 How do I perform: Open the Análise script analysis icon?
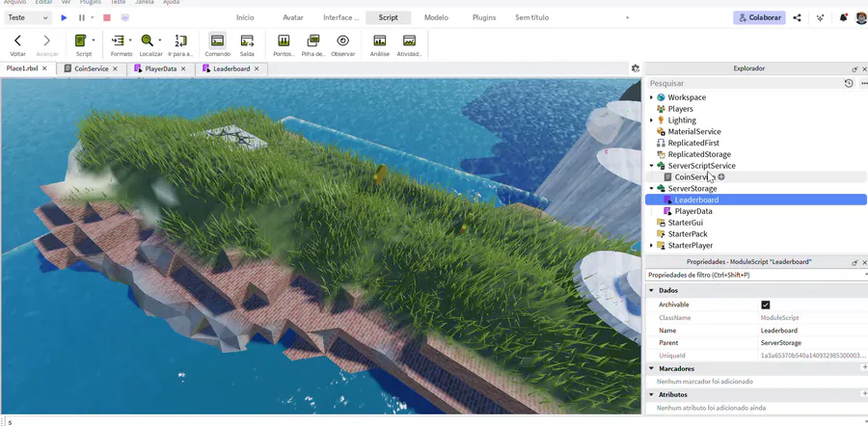pos(380,40)
